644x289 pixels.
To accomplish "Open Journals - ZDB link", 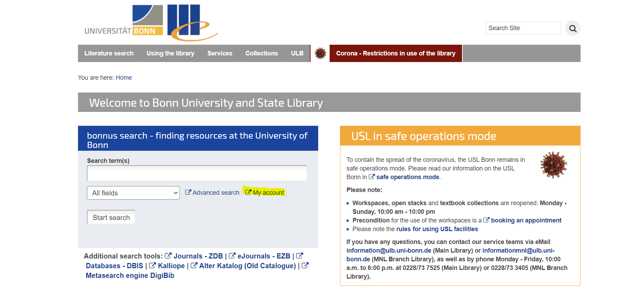I will (x=194, y=256).
